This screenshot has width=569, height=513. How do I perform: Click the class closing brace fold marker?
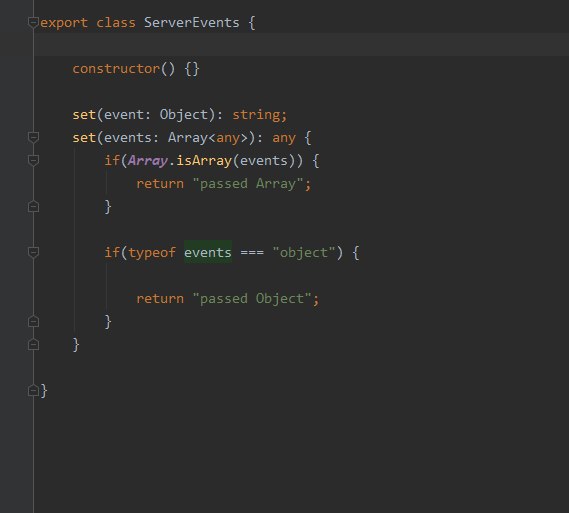click(33, 390)
